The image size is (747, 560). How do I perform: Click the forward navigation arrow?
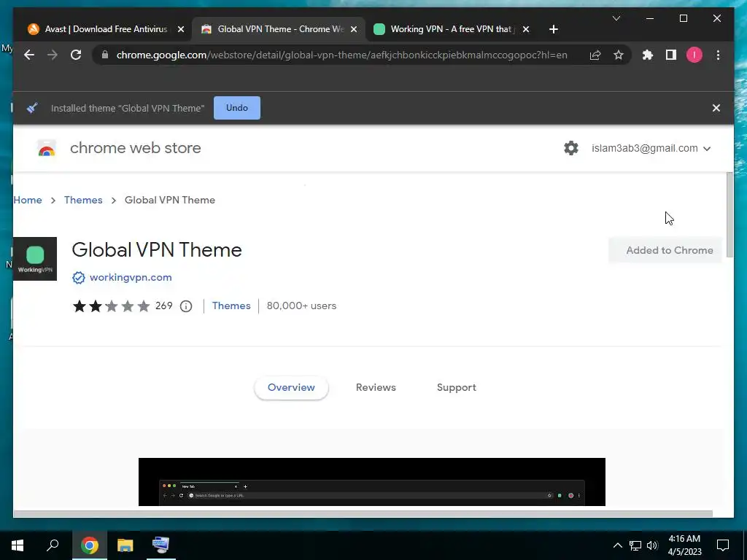[x=53, y=55]
